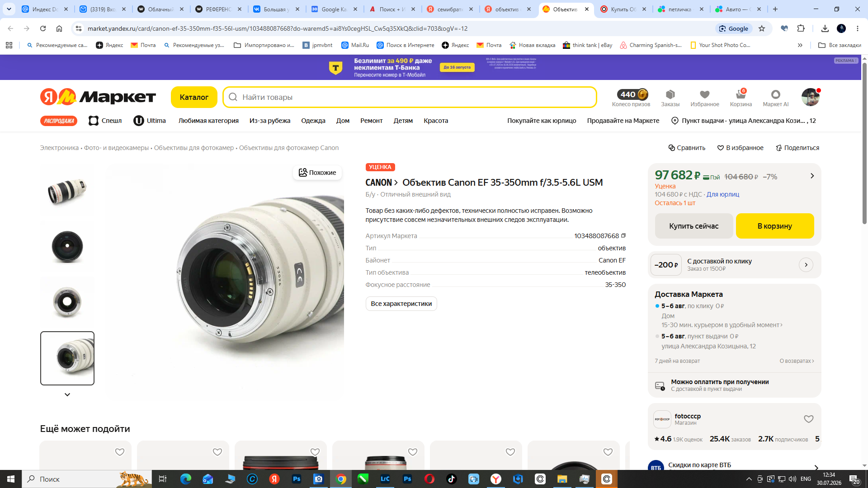Click the Сравнить compare icon link

pyautogui.click(x=687, y=148)
